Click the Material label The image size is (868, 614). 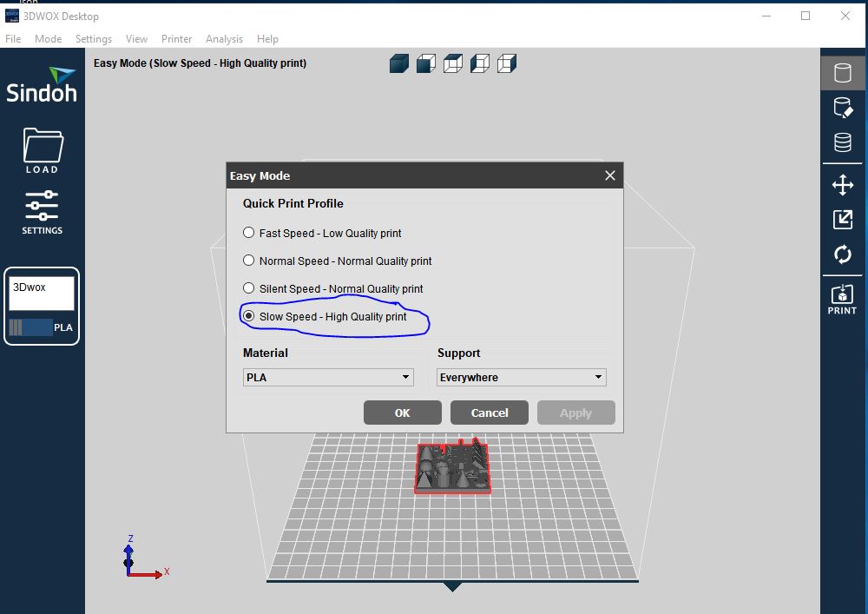pyautogui.click(x=265, y=353)
